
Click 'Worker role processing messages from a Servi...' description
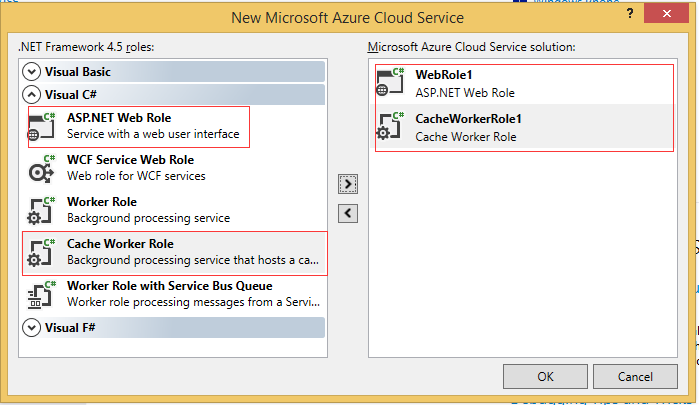point(193,302)
